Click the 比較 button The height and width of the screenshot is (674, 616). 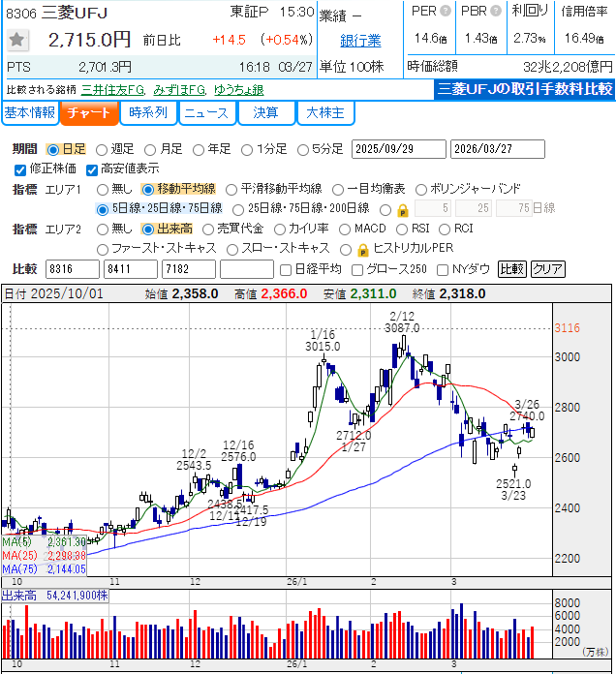(512, 269)
